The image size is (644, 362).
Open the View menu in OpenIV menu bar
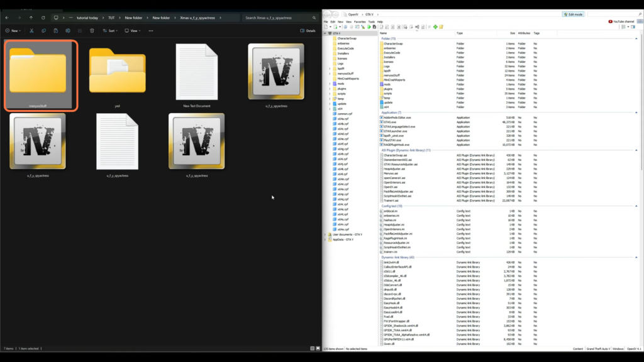pyautogui.click(x=348, y=22)
